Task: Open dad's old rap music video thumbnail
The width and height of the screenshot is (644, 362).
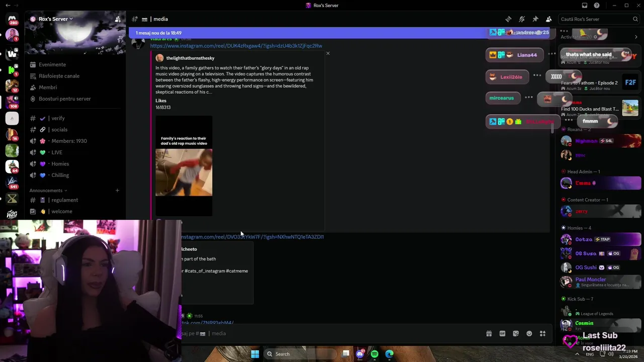Action: click(x=184, y=166)
